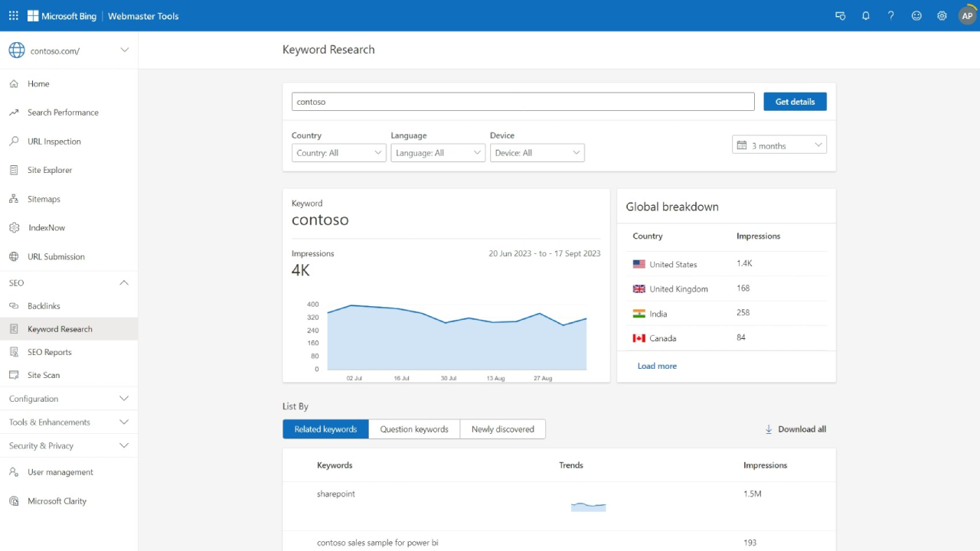Screen dimensions: 980x551
Task: Switch to the Newly discovered tab
Action: click(x=503, y=429)
